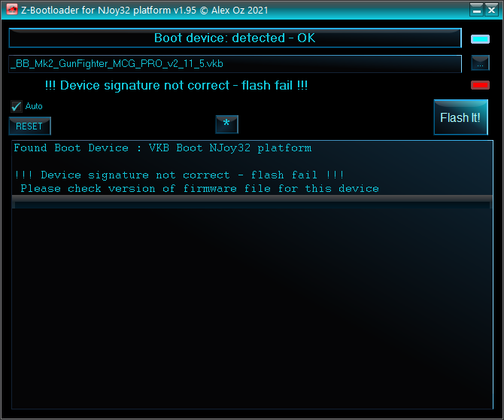Open firmware file browser with the ellipsis button
The image size is (504, 420).
[480, 62]
